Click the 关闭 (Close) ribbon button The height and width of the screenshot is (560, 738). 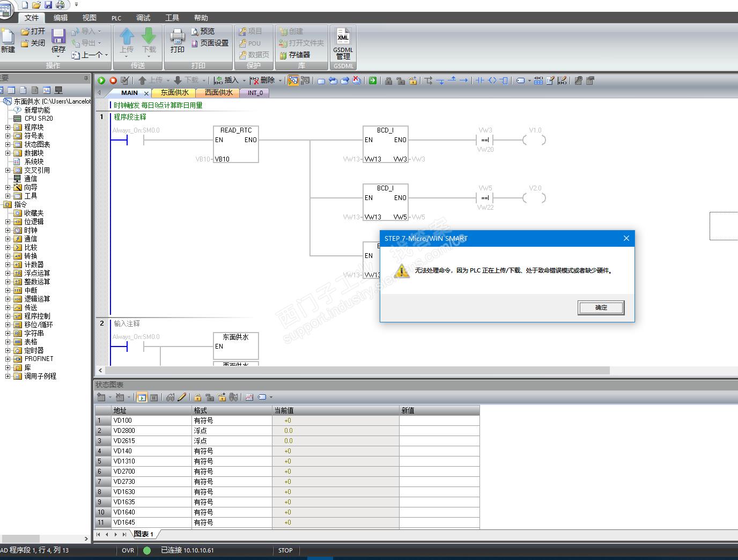click(x=33, y=43)
